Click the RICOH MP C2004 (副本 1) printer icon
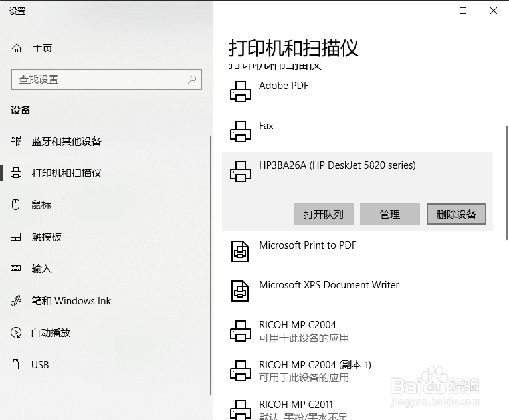The image size is (509, 420). pos(241,371)
